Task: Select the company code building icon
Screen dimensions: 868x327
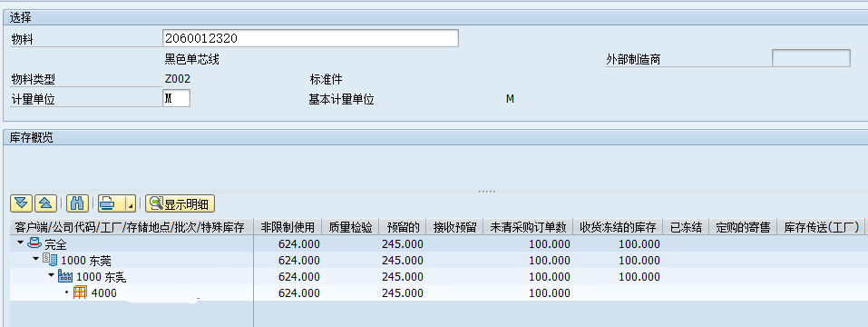Action: coord(50,260)
